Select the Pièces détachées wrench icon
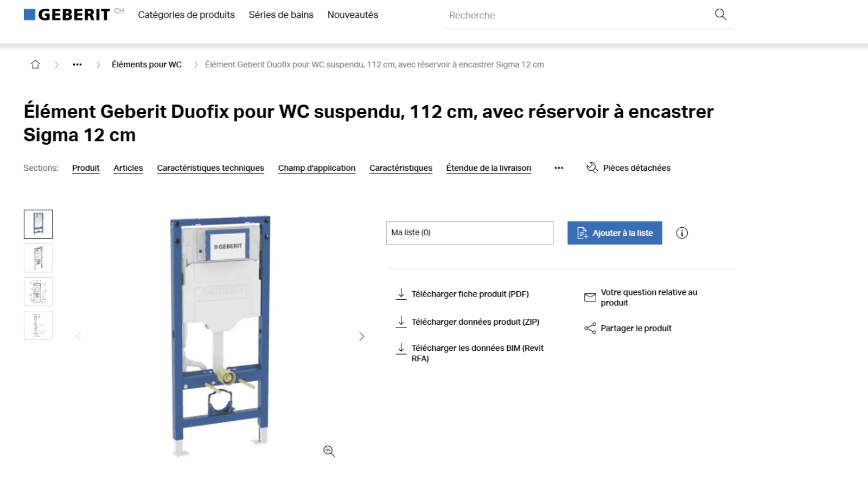Viewport: 868px width, 488px height. coord(592,168)
